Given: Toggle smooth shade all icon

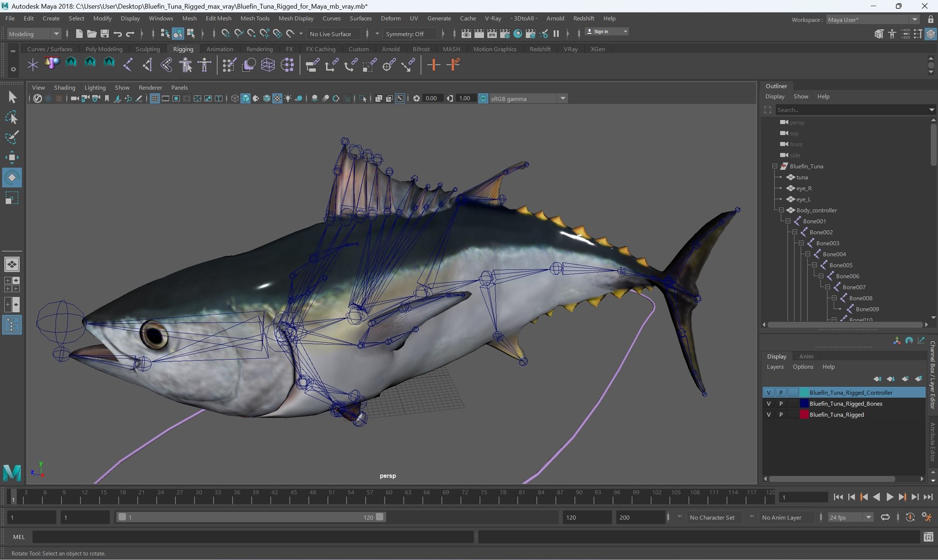Looking at the screenshot, I should click(245, 99).
